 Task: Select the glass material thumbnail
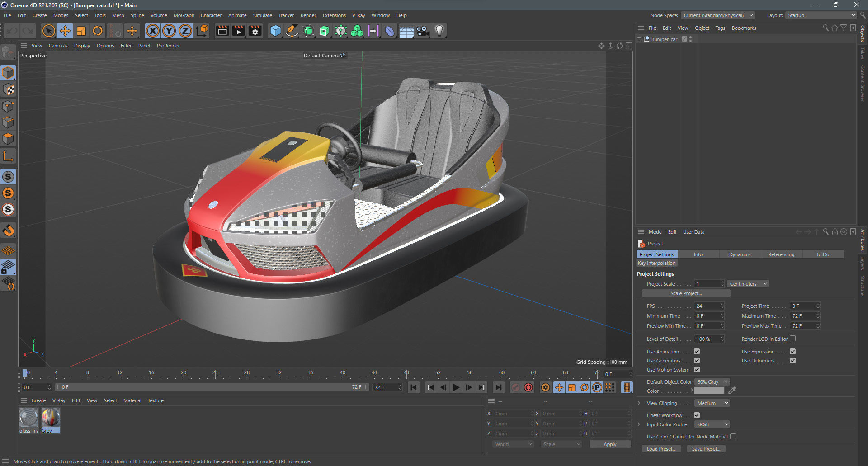[28, 418]
